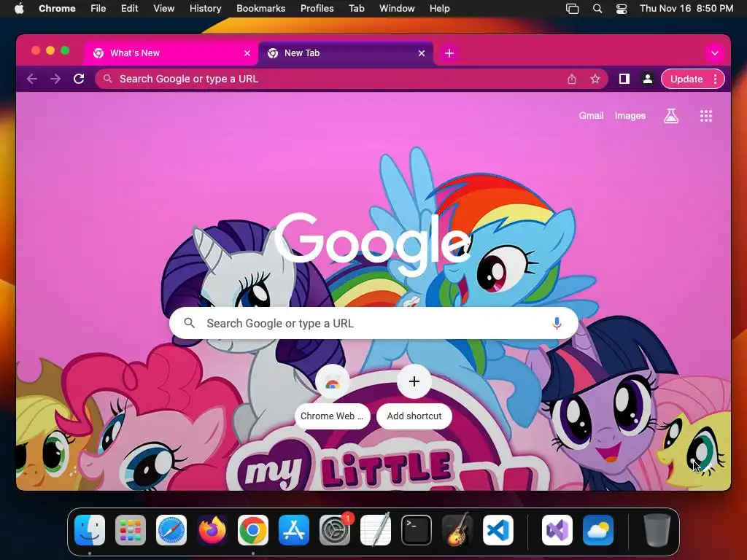747x560 pixels.
Task: Open the Chrome application menu
Action: [x=57, y=9]
